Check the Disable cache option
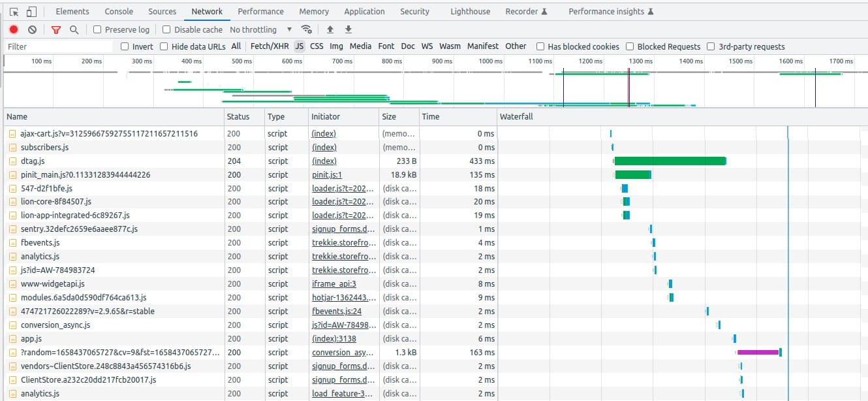The height and width of the screenshot is (401, 868). point(166,29)
